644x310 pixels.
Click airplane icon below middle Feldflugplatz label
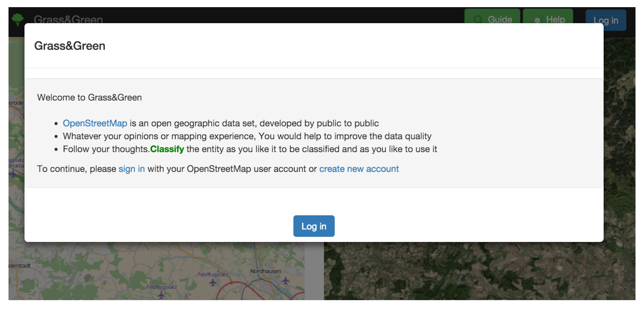coord(213,283)
